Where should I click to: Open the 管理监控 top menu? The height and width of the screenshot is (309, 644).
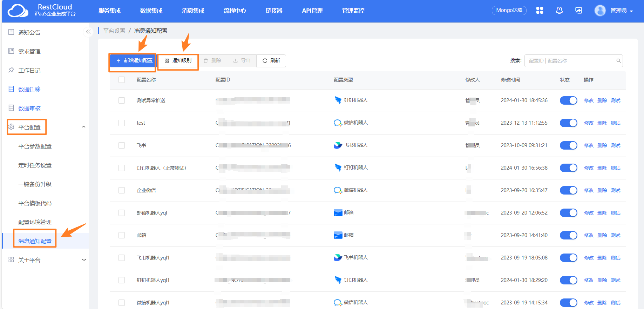click(353, 11)
